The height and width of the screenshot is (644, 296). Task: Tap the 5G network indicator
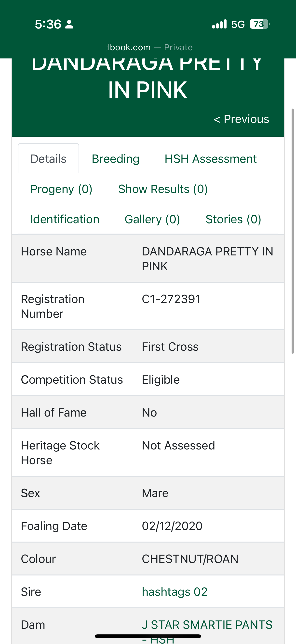238,24
